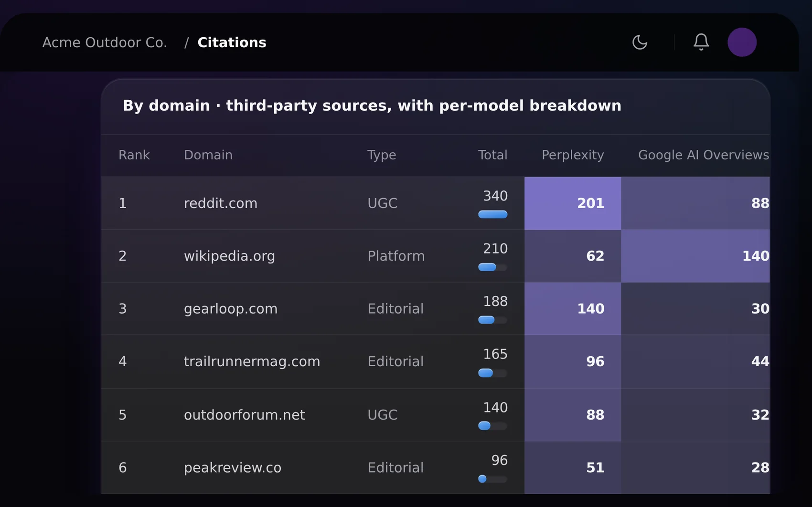Click the peakreview.co total bar under 96
Viewport: 812px width, 507px height.
tap(493, 479)
